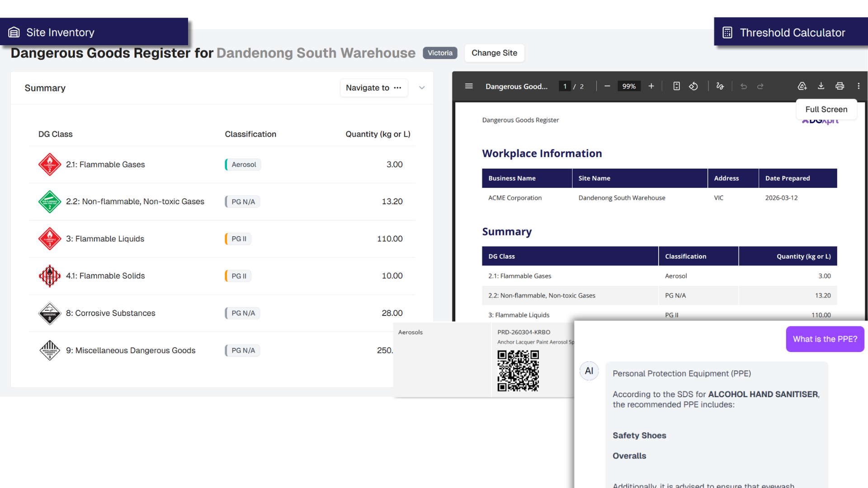Open the Navigate to dropdown

pyautogui.click(x=374, y=88)
